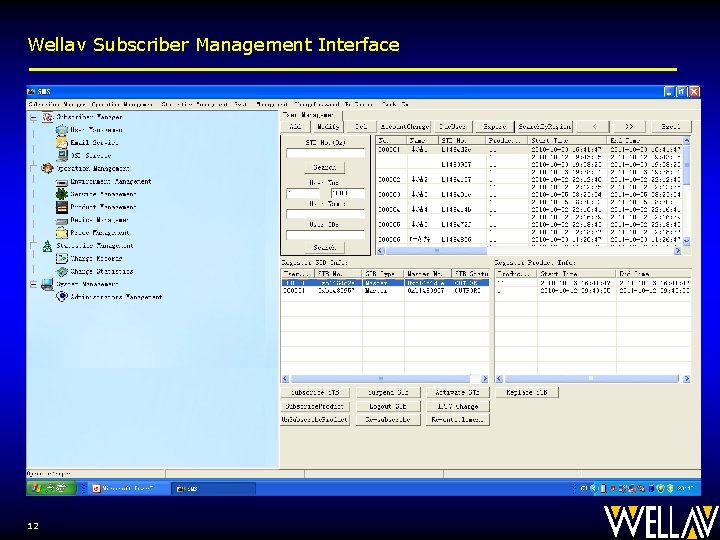
Task: Click the Subscribe STB button
Action: (x=315, y=393)
